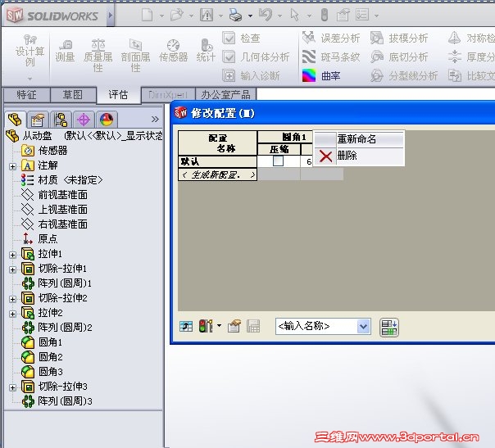Click the 测量 measure tool
This screenshot has width=495, height=448.
[x=65, y=51]
